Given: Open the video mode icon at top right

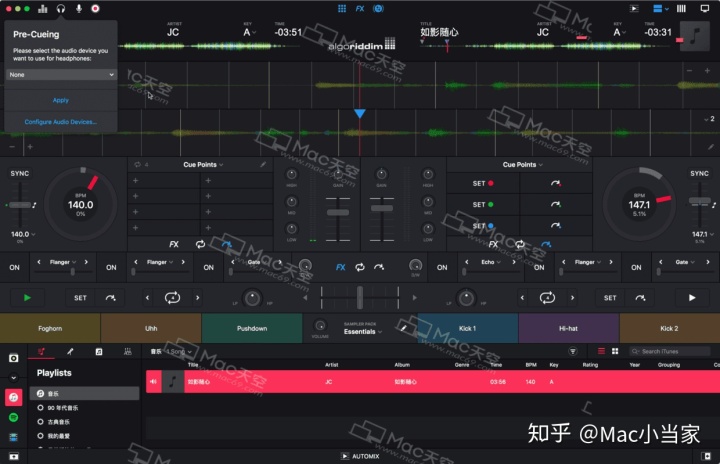Looking at the screenshot, I should [x=634, y=8].
